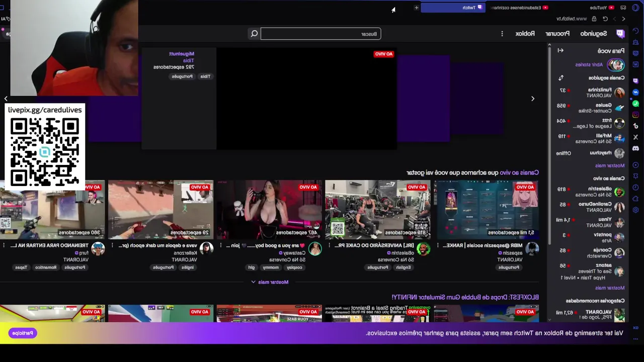Open a new browser tab with plus

click(x=416, y=8)
